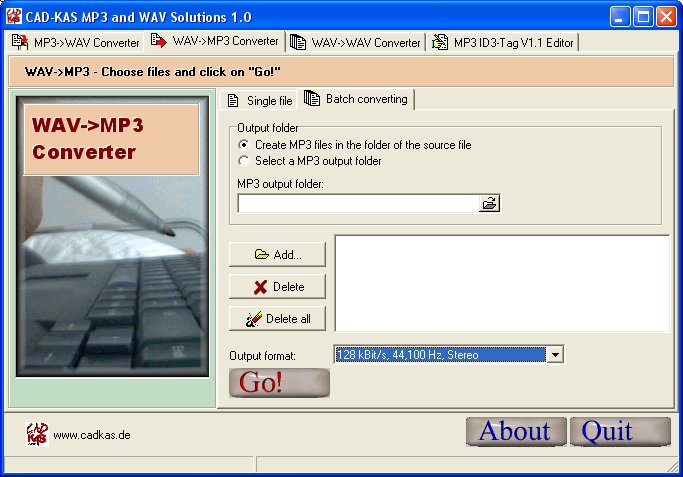Maximize the CAD-KAS window
This screenshot has height=477, width=683.
point(643,17)
